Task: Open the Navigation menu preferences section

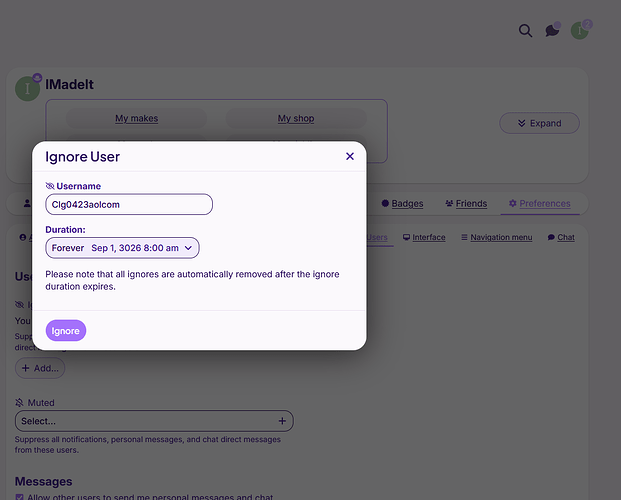Action: pyautogui.click(x=497, y=237)
